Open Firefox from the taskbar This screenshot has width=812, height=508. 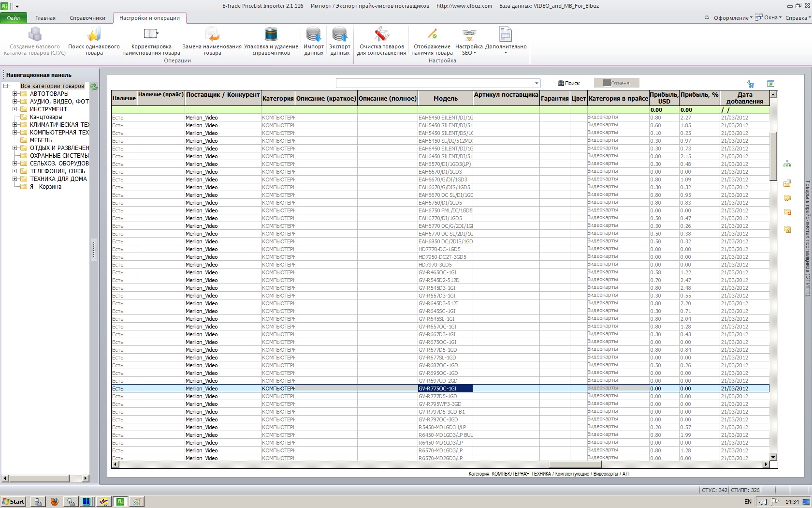pyautogui.click(x=55, y=502)
